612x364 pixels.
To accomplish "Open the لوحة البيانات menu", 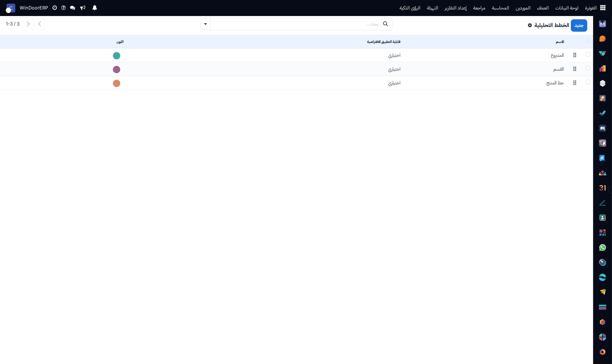I will pos(567,8).
